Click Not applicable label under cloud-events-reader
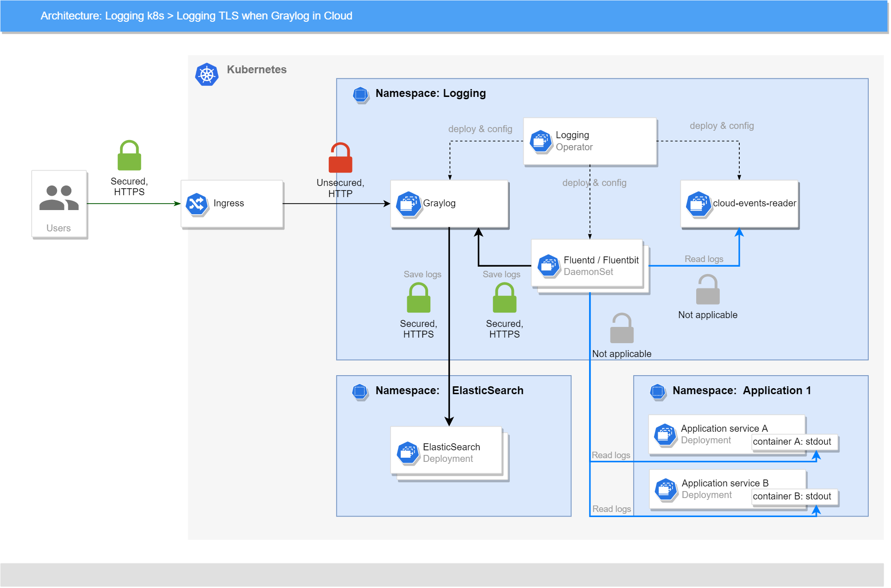This screenshot has width=891, height=588. pyautogui.click(x=708, y=315)
